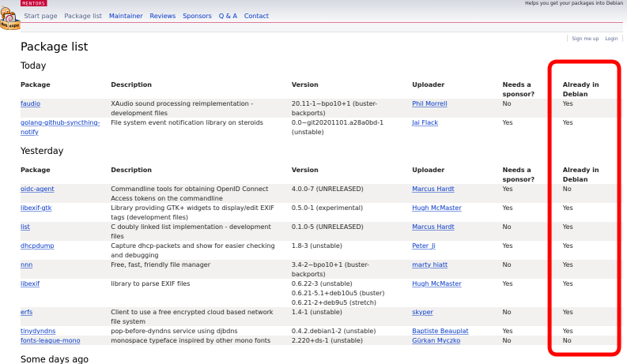Viewport: 627px width, 364px height.
Task: Open Marcus Hardt link in oidc-agent row
Action: click(x=433, y=189)
